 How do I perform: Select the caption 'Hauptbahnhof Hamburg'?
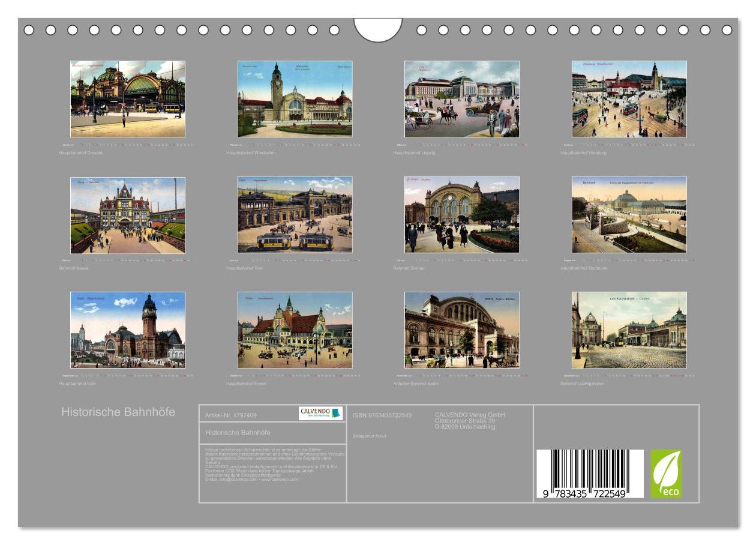pyautogui.click(x=584, y=153)
